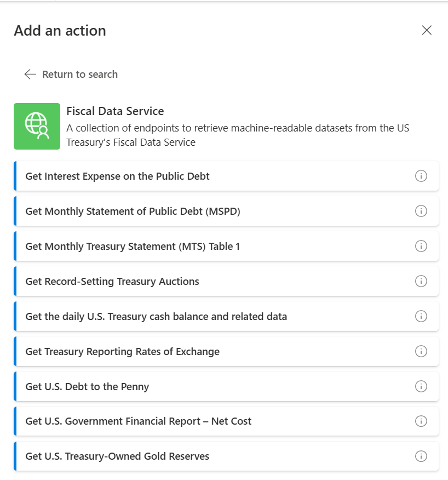View info for Monthly Treasury Statement Table 1
The width and height of the screenshot is (448, 480).
click(421, 246)
